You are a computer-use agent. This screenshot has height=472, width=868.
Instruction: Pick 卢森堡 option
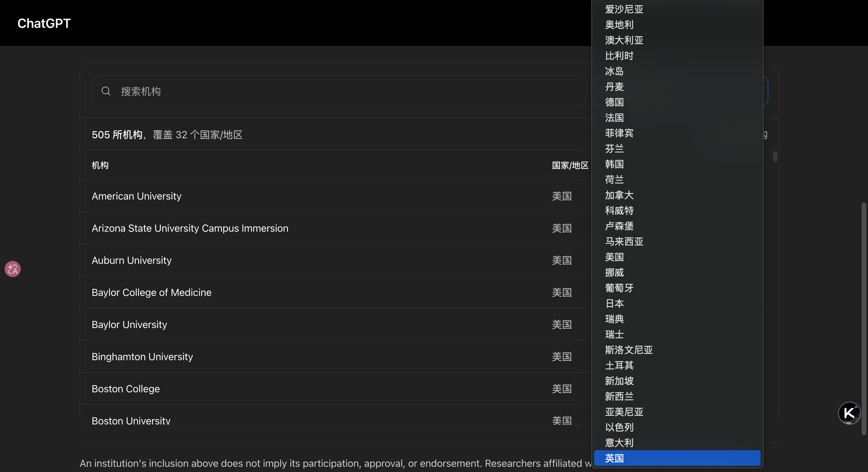point(677,226)
